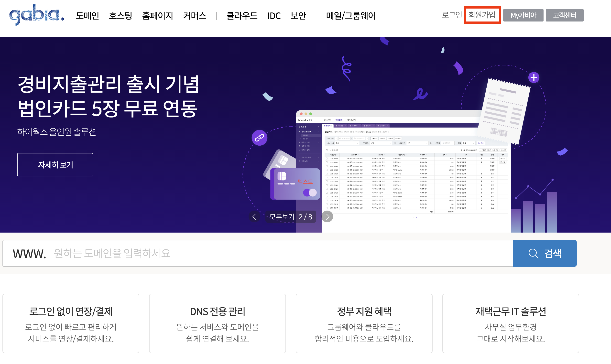Click the 로그인 link
The height and width of the screenshot is (364, 611).
pos(451,15)
